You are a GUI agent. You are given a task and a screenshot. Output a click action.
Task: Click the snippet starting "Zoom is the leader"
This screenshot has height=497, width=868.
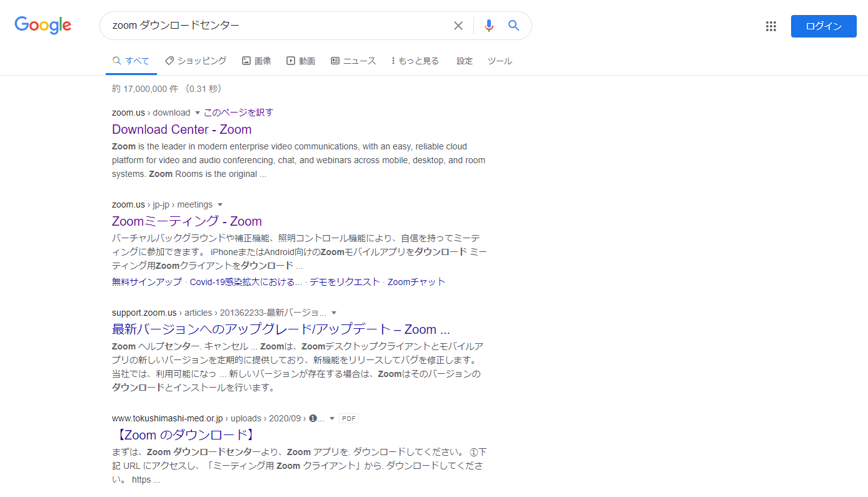(x=299, y=160)
